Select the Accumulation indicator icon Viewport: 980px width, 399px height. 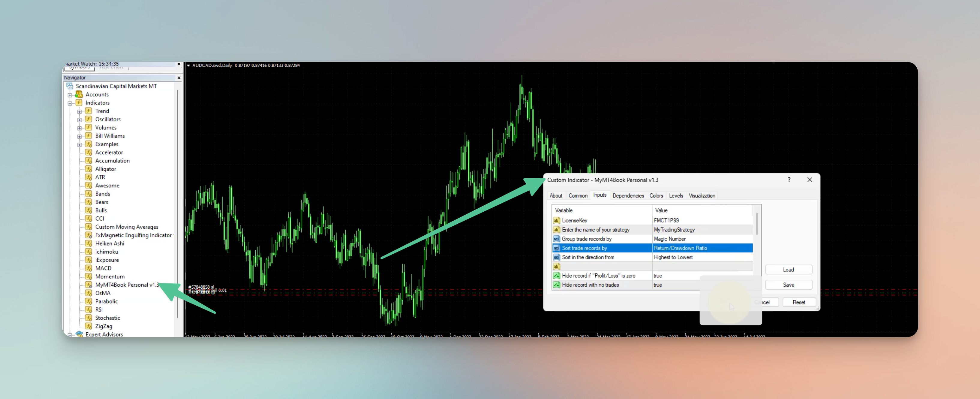coord(89,161)
